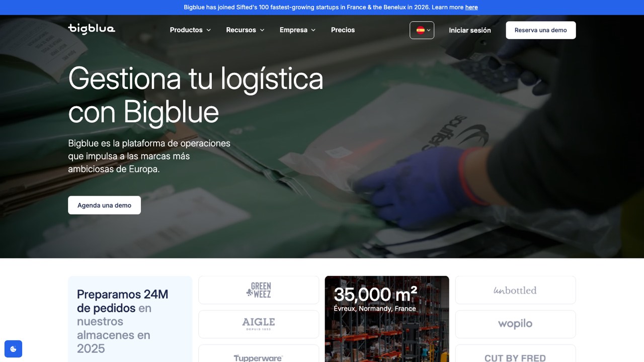Image resolution: width=644 pixels, height=362 pixels.
Task: Click the Spanish flag icon
Action: click(420, 30)
